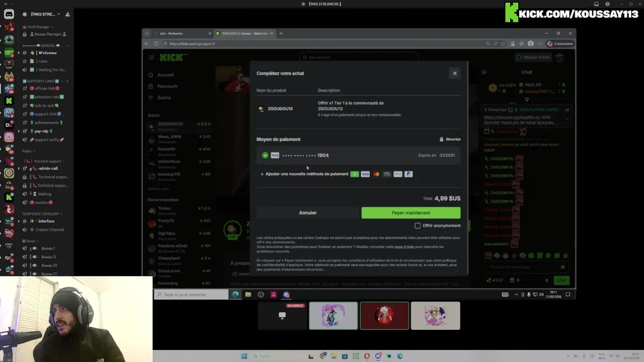Screen dimensions: 644x362
Task: Click the Discord home icon
Action: 9,14
